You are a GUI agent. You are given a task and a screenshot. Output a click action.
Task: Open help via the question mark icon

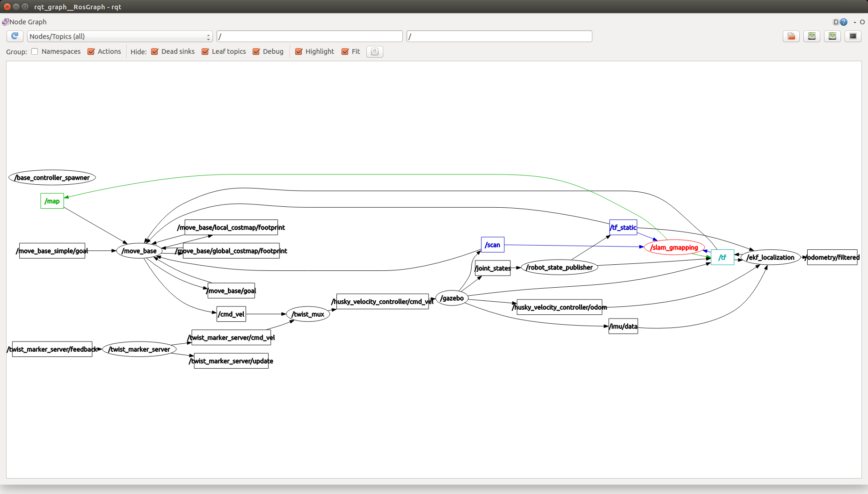844,22
